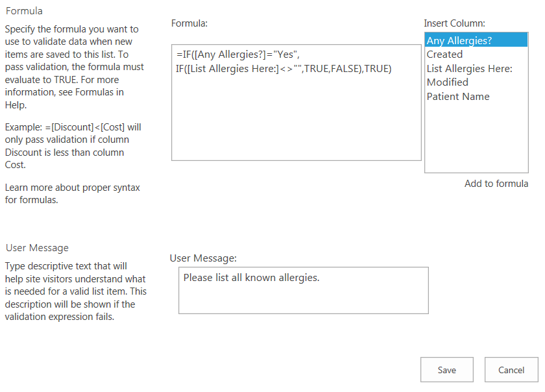Click empty space in Insert Column listbox
This screenshot has height=392, width=545.
pyautogui.click(x=476, y=138)
